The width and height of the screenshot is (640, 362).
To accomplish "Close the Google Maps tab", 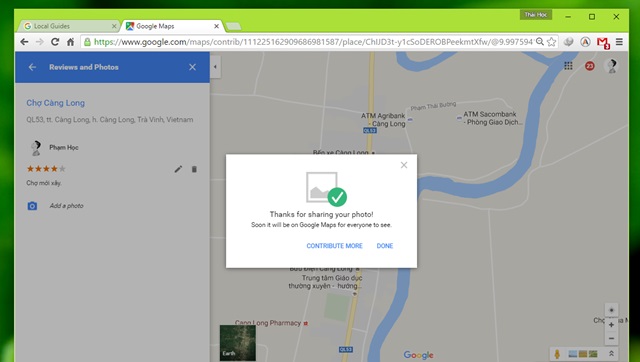I will 216,26.
